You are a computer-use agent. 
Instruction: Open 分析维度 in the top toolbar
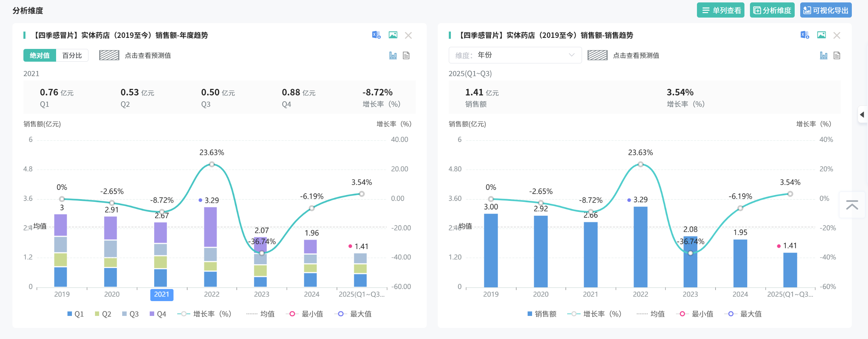(x=772, y=10)
